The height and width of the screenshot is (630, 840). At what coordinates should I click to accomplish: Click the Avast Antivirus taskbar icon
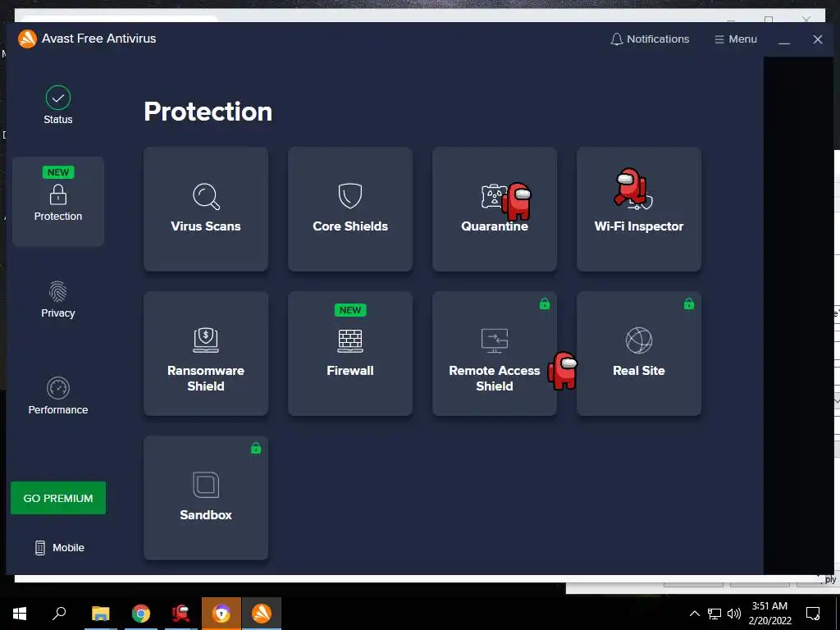262,614
